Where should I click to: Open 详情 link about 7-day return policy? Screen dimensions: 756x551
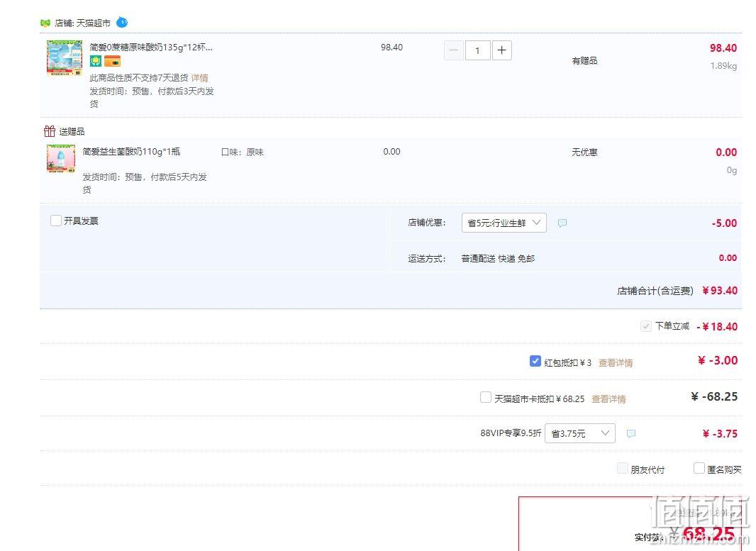point(199,77)
